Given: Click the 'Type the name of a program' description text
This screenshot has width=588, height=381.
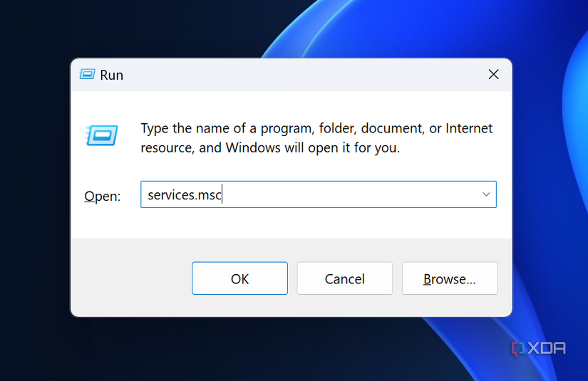Looking at the screenshot, I should coord(316,138).
